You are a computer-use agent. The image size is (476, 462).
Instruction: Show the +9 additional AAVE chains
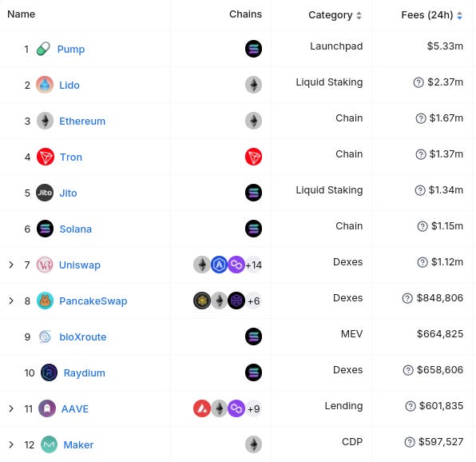[254, 408]
